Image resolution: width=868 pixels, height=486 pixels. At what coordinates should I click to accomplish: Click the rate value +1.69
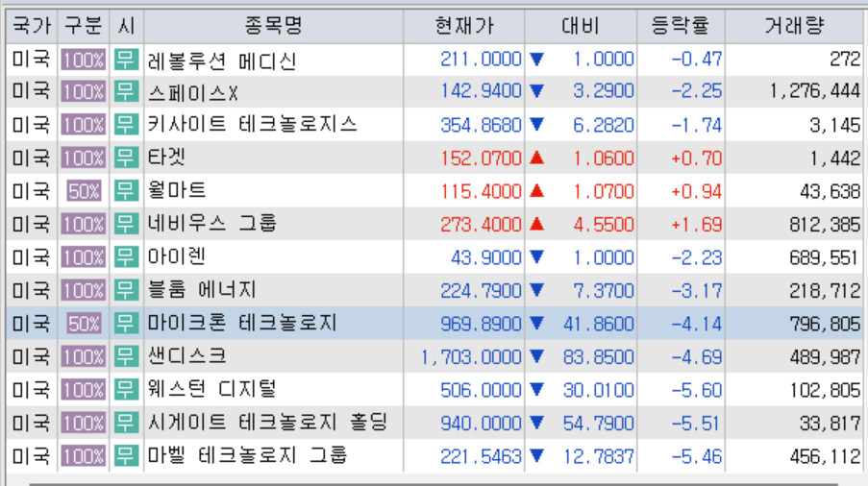(696, 225)
